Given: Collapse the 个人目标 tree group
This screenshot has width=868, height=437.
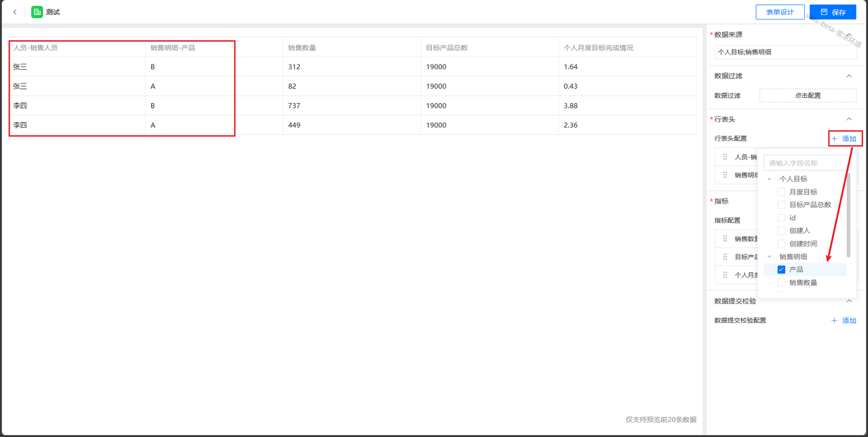Looking at the screenshot, I should click(770, 179).
